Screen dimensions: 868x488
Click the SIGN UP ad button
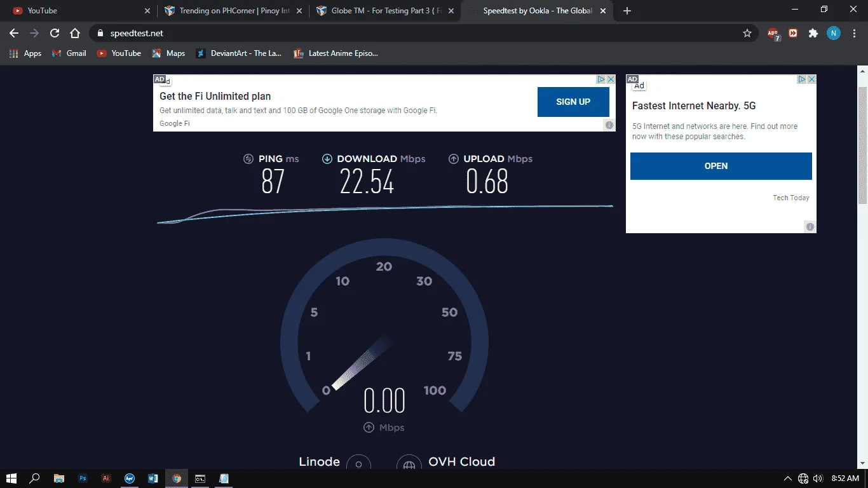point(573,102)
